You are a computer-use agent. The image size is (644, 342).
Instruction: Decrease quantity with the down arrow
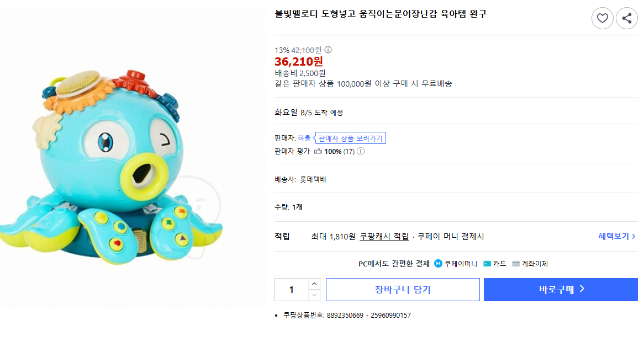[x=314, y=295]
